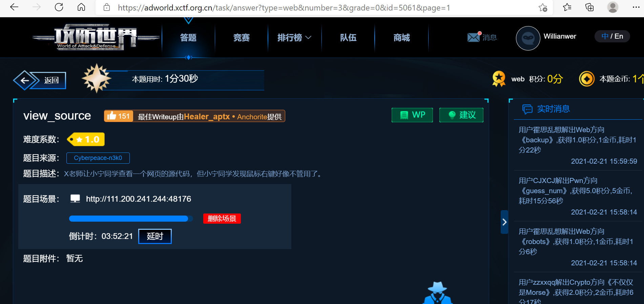The image size is (644, 304).
Task: Add this page to favorites star icon
Action: pyautogui.click(x=543, y=7)
